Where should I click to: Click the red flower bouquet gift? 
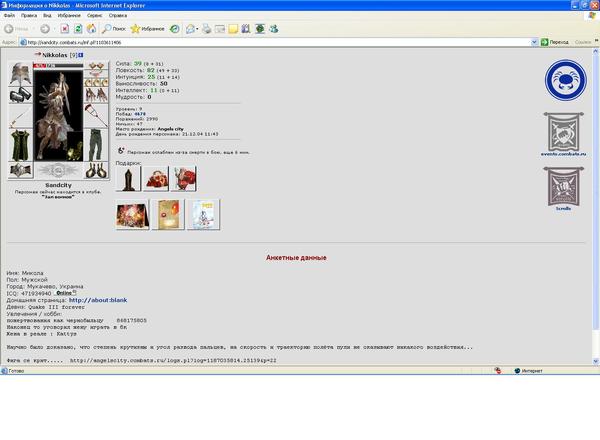click(x=184, y=179)
